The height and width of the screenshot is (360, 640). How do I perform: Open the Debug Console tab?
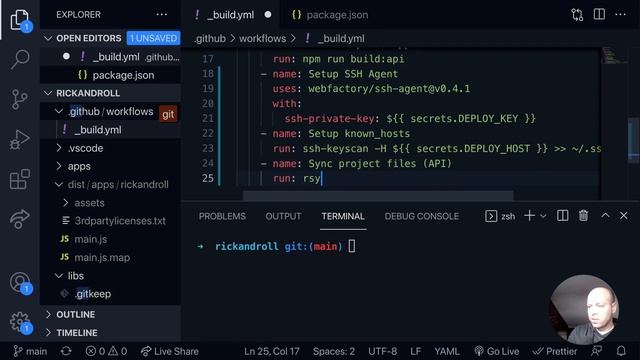[x=422, y=216]
